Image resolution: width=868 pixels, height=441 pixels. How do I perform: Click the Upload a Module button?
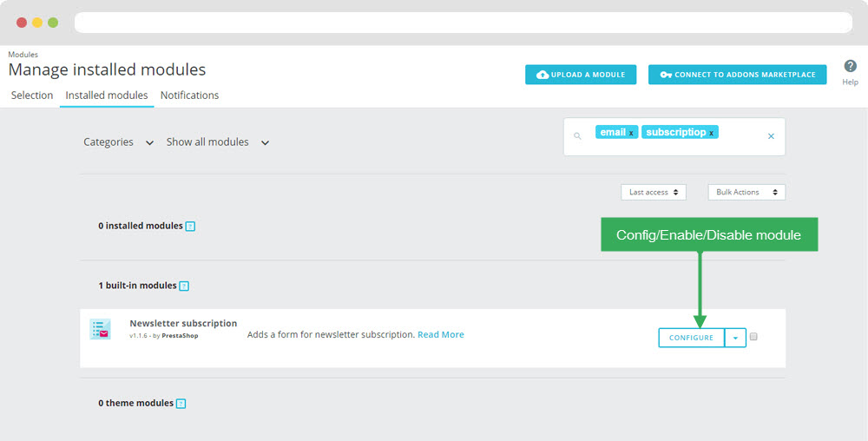(581, 75)
